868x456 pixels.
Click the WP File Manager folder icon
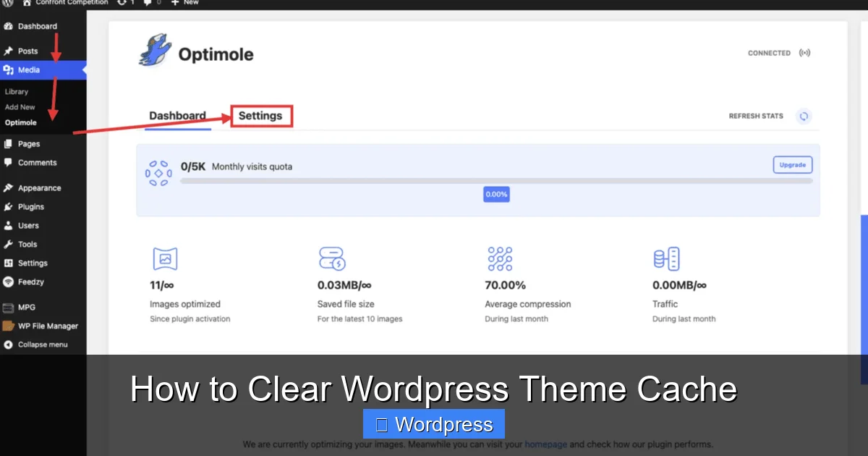click(8, 326)
